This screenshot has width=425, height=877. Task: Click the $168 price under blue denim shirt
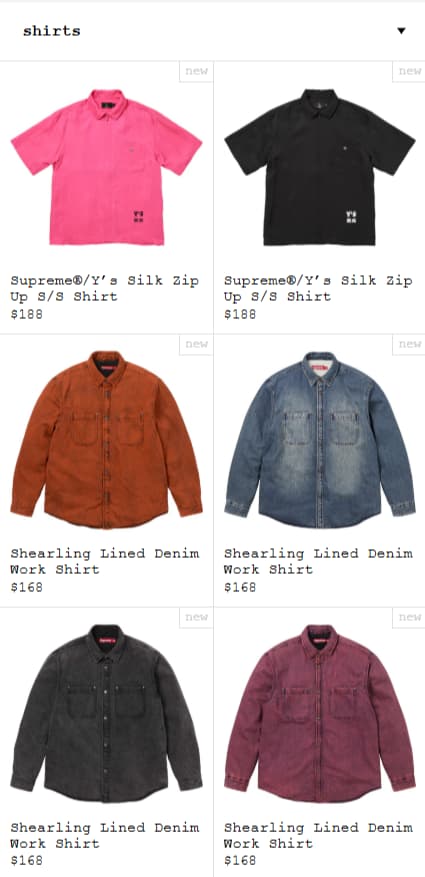240,587
